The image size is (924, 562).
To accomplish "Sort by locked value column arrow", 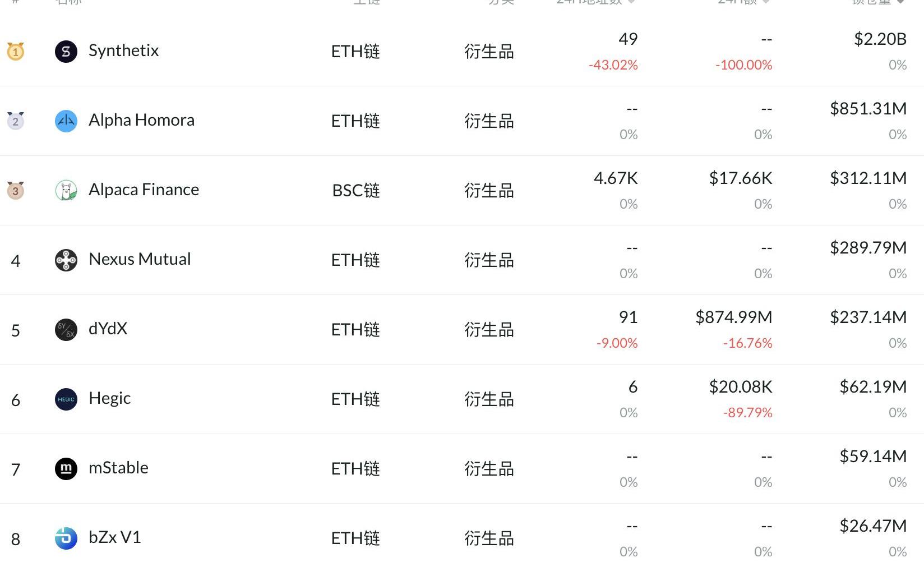I will pos(900,2).
